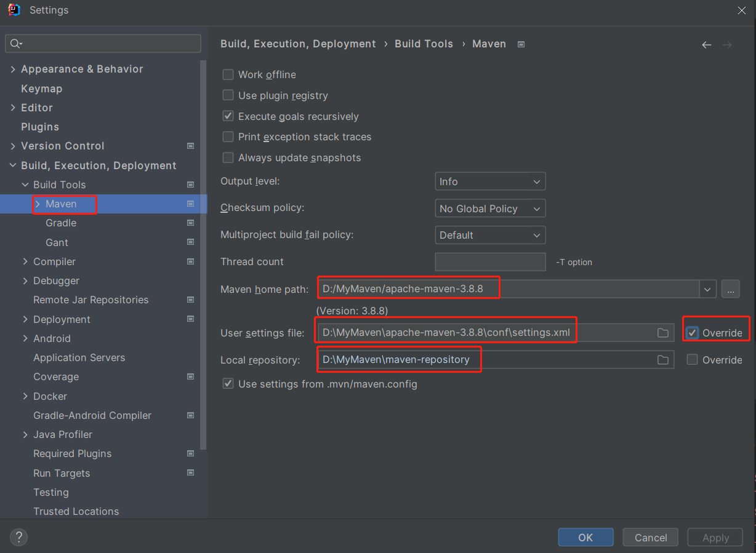Image resolution: width=756 pixels, height=553 pixels.
Task: Open Maven home path dropdown arrow
Action: point(707,289)
